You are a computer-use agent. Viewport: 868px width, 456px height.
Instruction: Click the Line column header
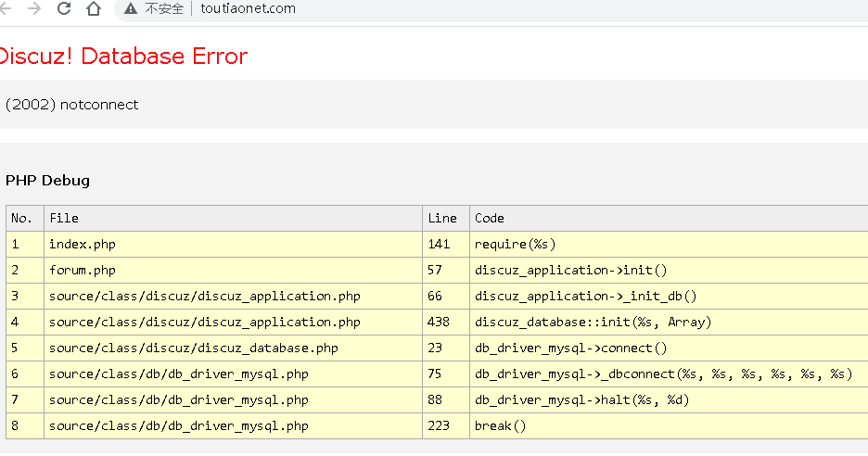(x=442, y=219)
